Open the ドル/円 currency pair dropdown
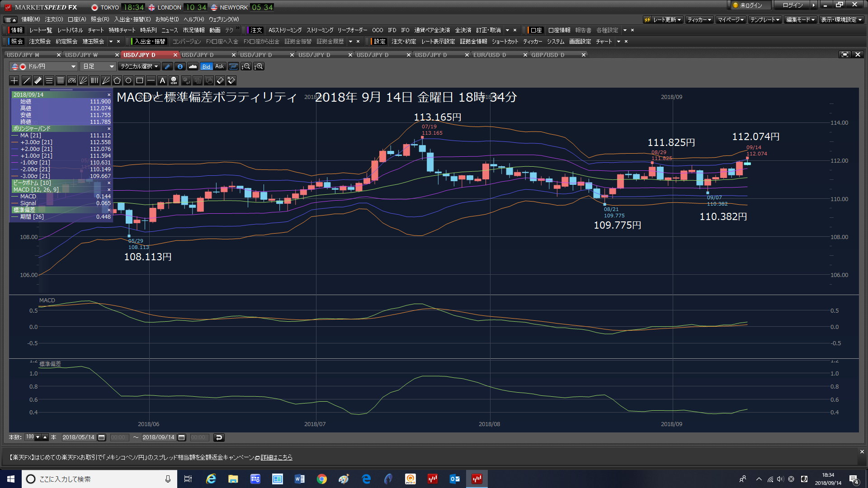868x488 pixels. pyautogui.click(x=43, y=66)
